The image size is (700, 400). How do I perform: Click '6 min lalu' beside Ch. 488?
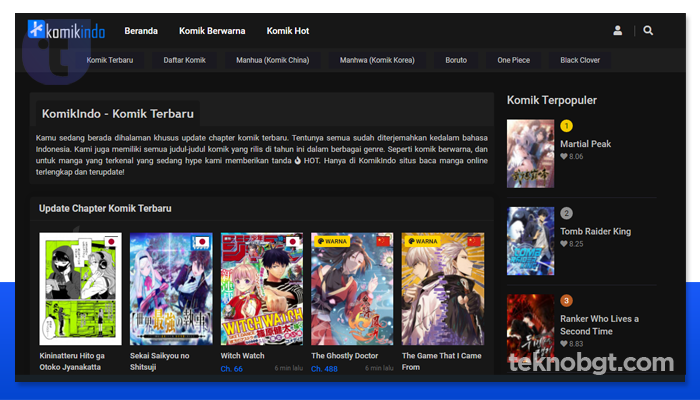(379, 368)
